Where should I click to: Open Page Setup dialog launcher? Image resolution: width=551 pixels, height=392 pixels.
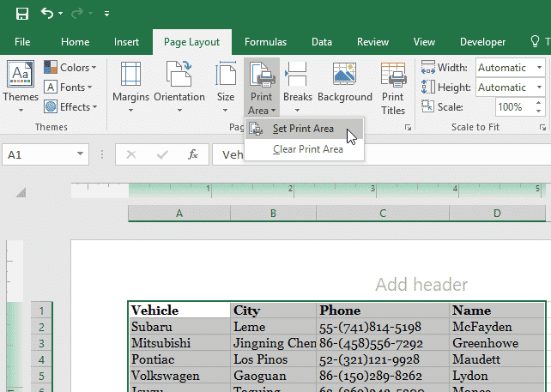[408, 128]
